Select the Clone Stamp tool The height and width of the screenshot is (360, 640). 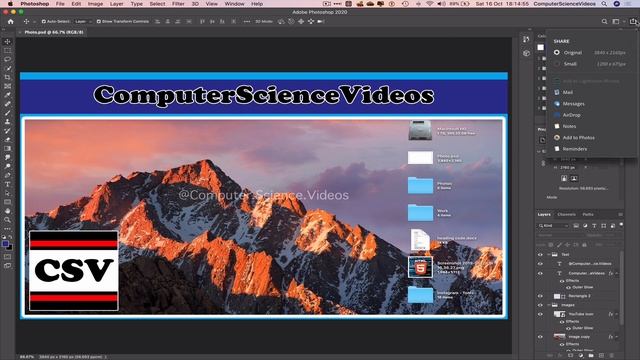(x=7, y=122)
